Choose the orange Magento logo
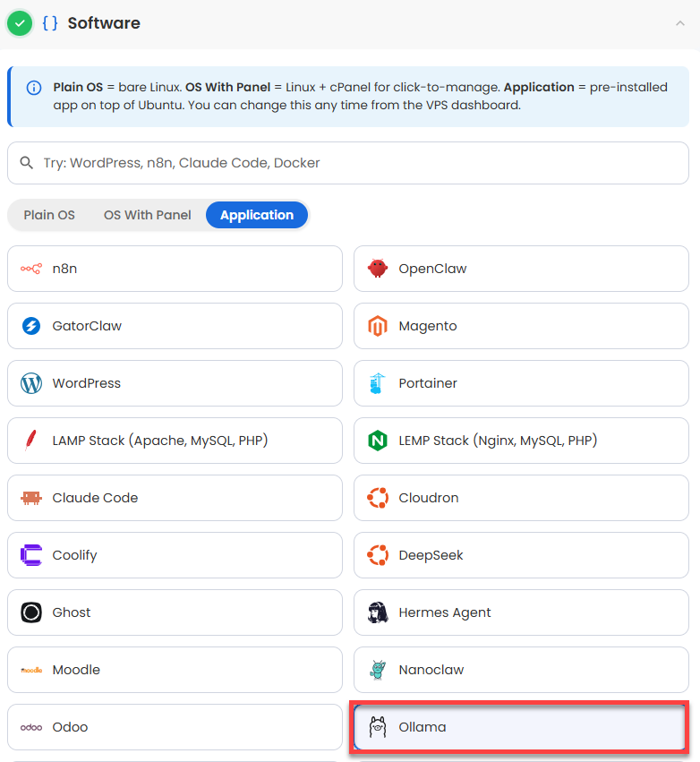Image resolution: width=700 pixels, height=762 pixels. click(378, 326)
